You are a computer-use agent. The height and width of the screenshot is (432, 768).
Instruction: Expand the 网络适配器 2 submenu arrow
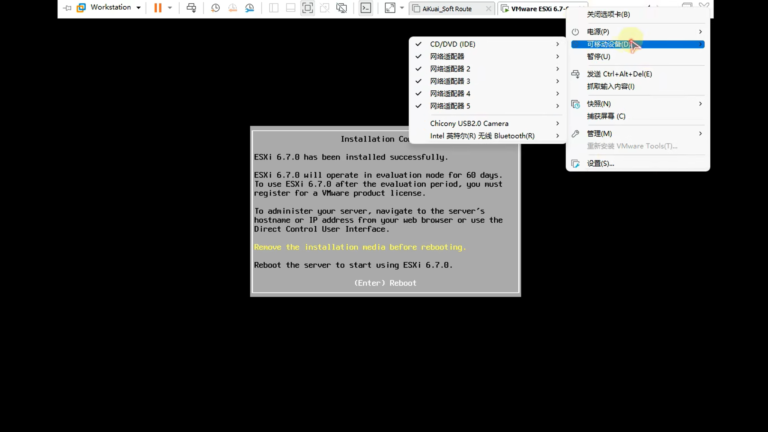click(557, 69)
